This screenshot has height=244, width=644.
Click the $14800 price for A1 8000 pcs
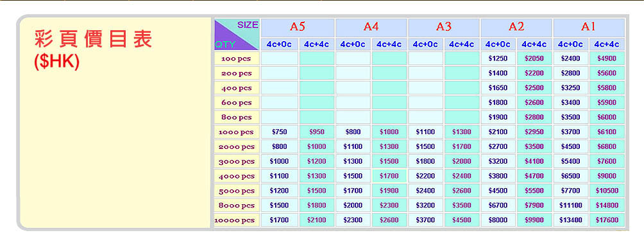(607, 205)
